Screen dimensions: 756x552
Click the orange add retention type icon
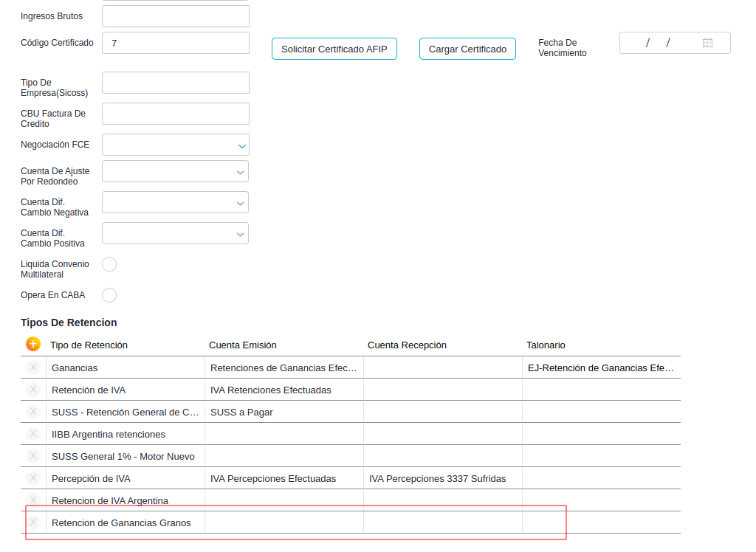point(33,344)
